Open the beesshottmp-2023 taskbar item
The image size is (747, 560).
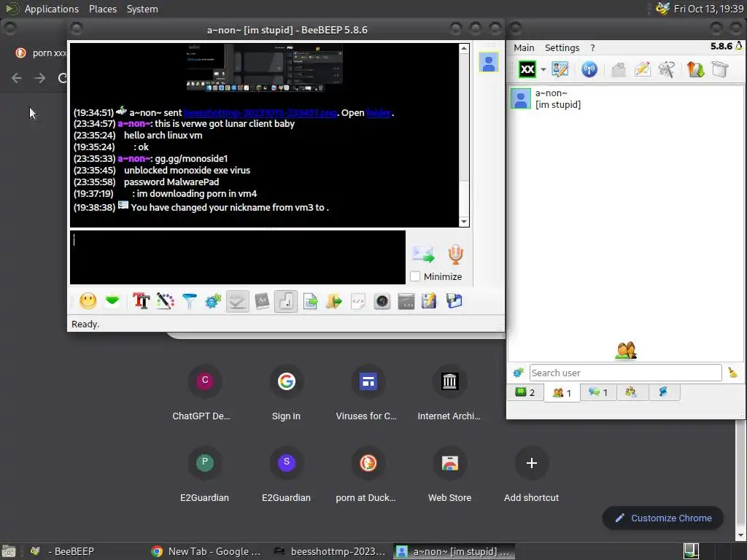[x=330, y=551]
